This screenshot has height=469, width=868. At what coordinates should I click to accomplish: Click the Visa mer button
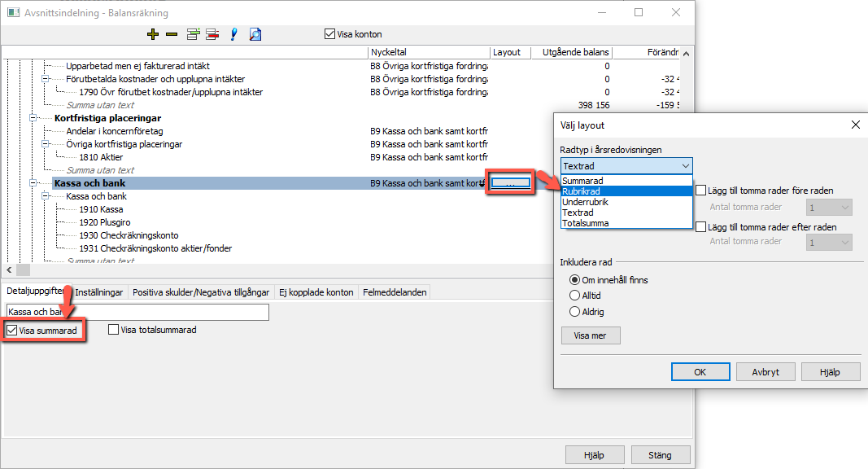point(590,335)
